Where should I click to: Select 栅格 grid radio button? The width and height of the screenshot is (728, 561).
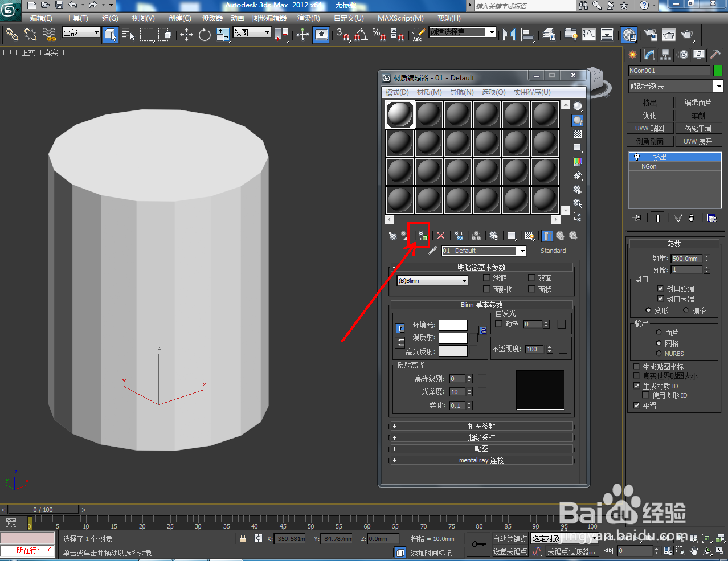[686, 310]
